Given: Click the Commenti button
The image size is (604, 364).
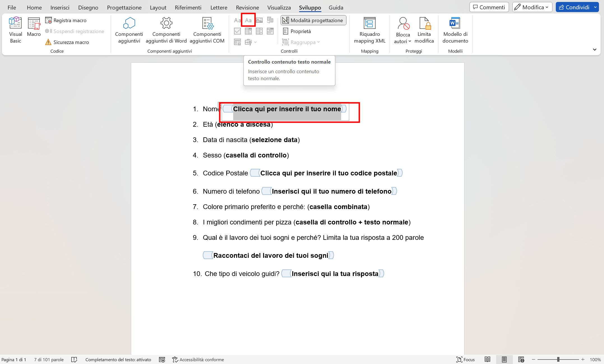Looking at the screenshot, I should 489,7.
